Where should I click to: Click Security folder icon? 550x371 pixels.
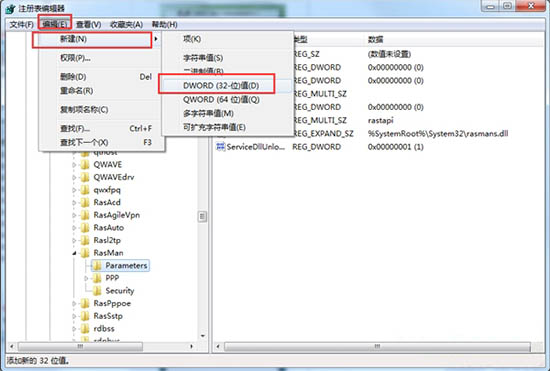(97, 291)
